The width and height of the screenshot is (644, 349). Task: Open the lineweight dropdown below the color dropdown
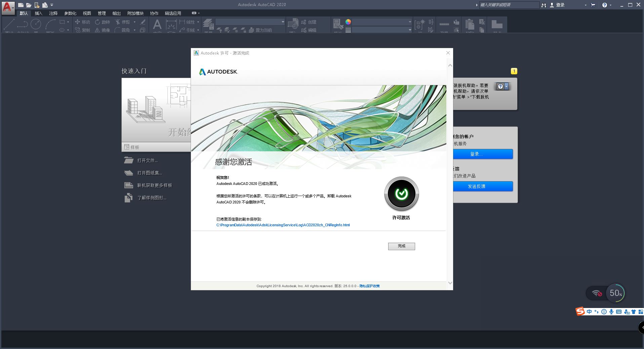point(382,30)
